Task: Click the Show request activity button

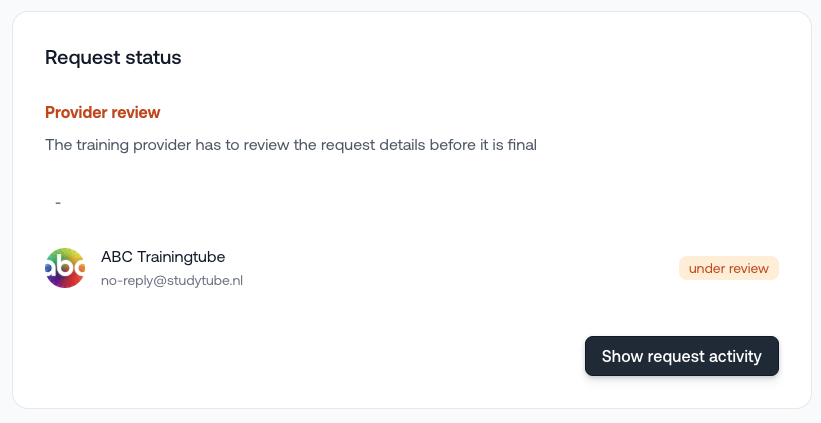Action: [681, 356]
